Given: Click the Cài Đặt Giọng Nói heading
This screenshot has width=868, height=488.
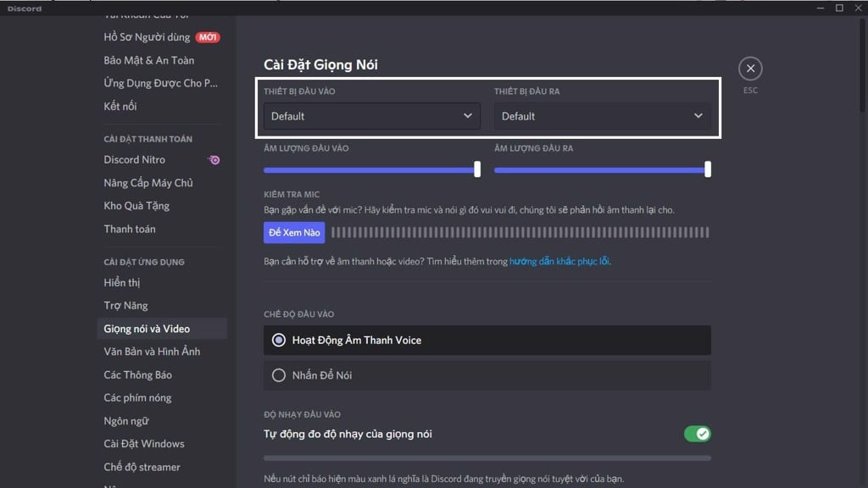Looking at the screenshot, I should [320, 64].
